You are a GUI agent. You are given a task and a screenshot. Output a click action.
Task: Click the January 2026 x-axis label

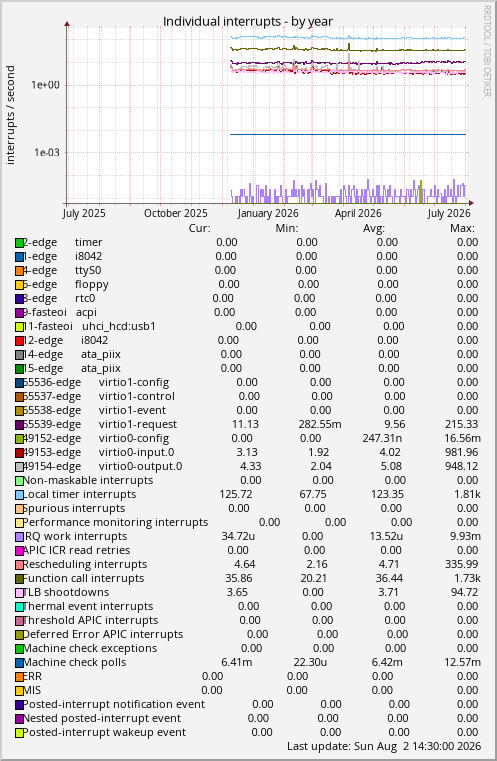tap(268, 213)
